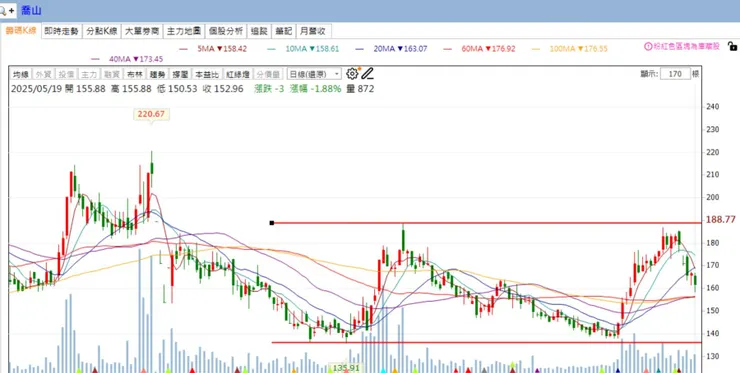This screenshot has width=740, height=373.
Task: Toggle the 均線 moving average indicator
Action: point(21,74)
